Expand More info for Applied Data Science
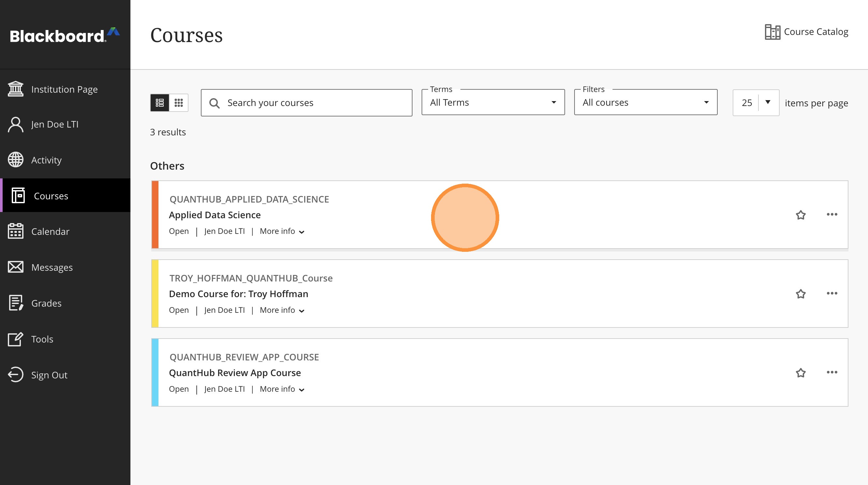868x485 pixels. coord(282,231)
